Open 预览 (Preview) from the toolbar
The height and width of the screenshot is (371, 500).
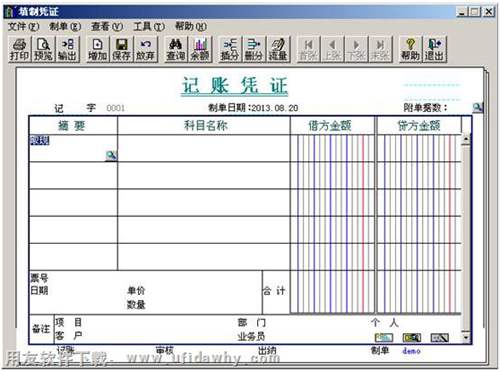(43, 49)
